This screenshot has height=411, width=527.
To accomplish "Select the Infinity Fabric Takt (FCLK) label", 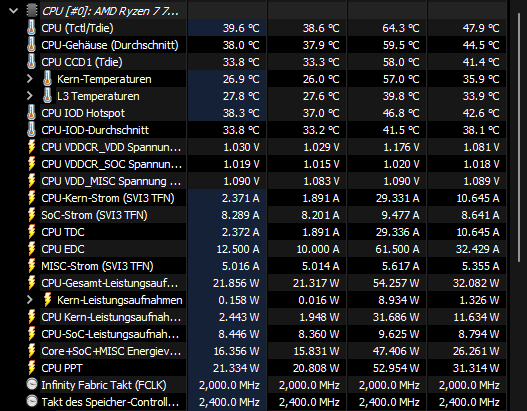I will tap(104, 385).
